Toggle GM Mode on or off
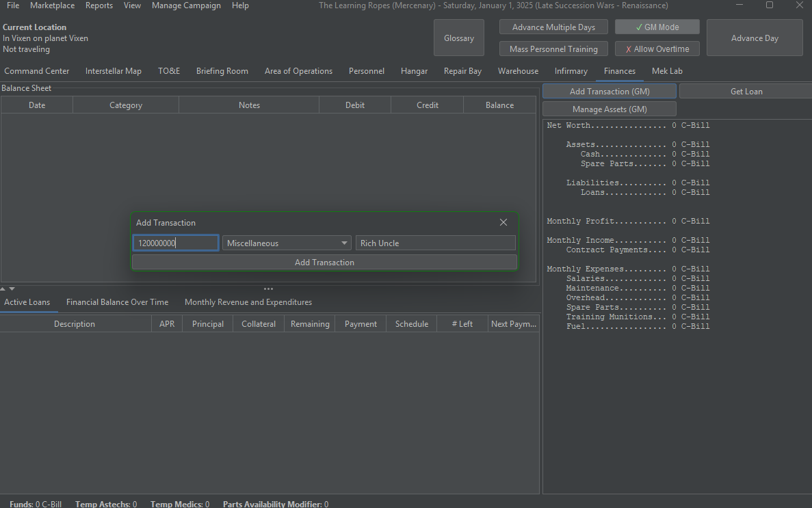 click(657, 27)
